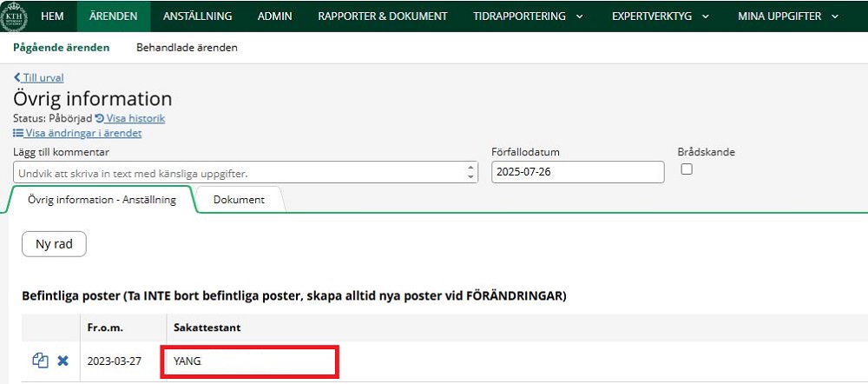Switch to Behandlade ärenden subtab
868x384 pixels.
[187, 48]
